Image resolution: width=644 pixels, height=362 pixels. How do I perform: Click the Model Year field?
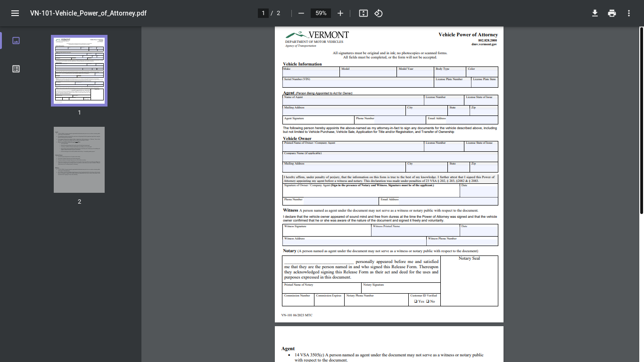point(415,72)
